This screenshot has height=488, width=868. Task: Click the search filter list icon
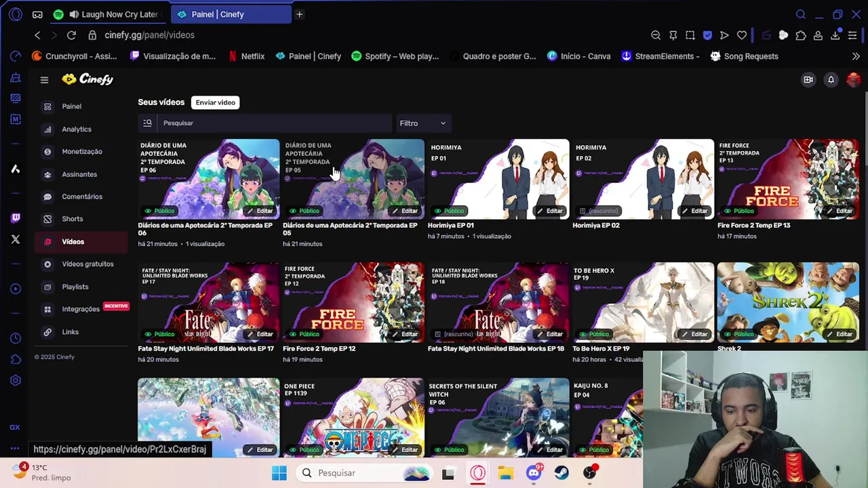[x=147, y=123]
